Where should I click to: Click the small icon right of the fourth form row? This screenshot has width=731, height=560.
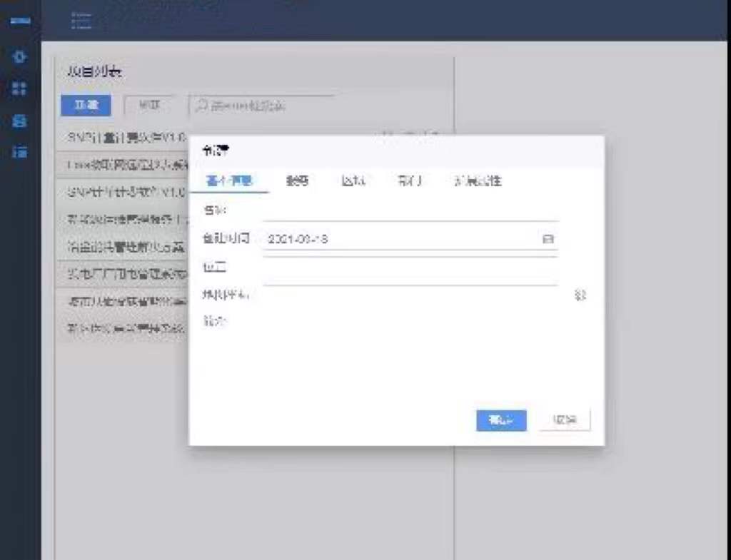580,295
